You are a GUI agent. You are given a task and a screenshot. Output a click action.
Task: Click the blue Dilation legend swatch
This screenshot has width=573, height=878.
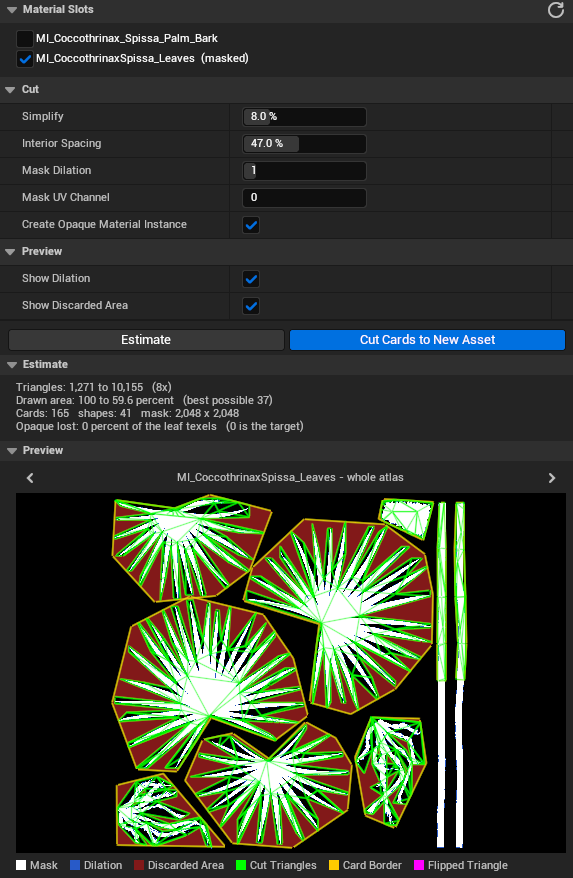click(x=75, y=865)
